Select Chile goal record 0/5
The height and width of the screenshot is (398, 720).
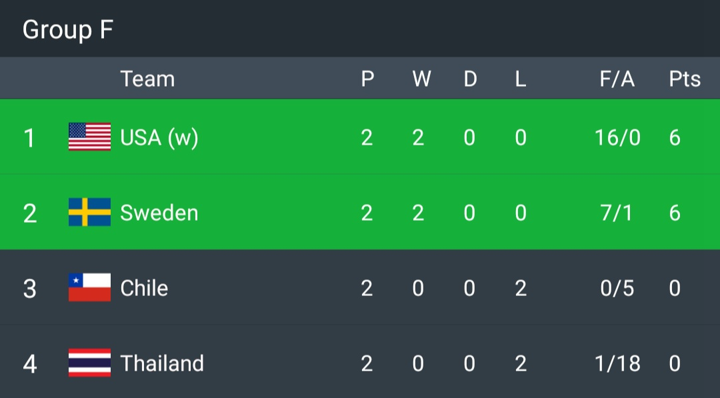coord(617,288)
